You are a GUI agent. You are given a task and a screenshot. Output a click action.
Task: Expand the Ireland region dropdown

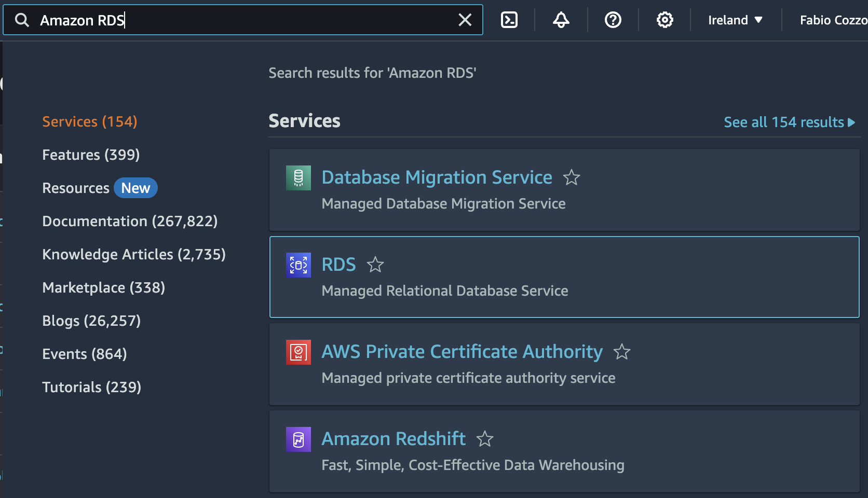click(x=735, y=20)
